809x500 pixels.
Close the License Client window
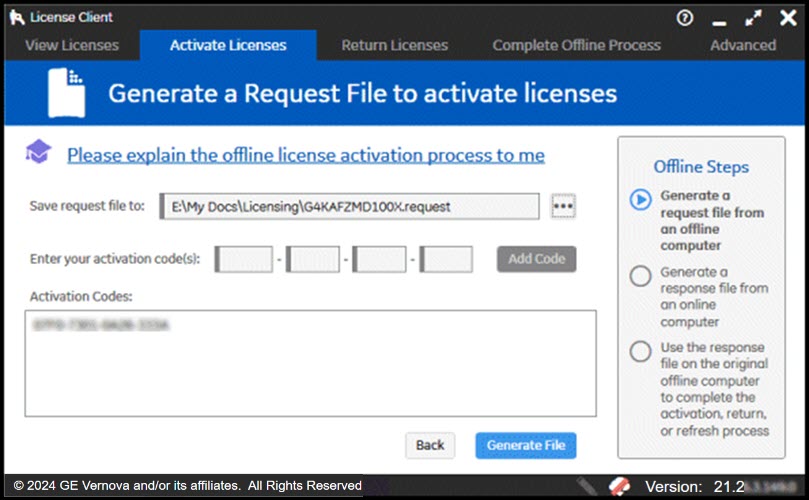[x=788, y=18]
